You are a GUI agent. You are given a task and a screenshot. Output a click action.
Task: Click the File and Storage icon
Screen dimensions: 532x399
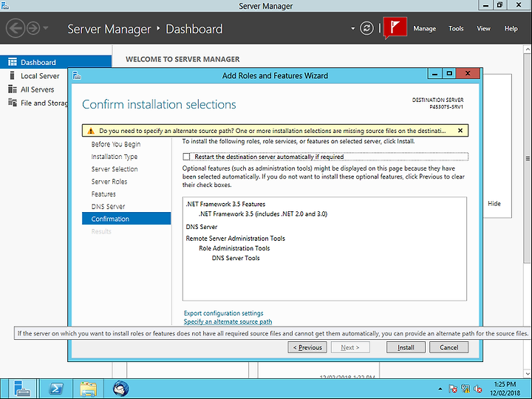pyautogui.click(x=13, y=103)
